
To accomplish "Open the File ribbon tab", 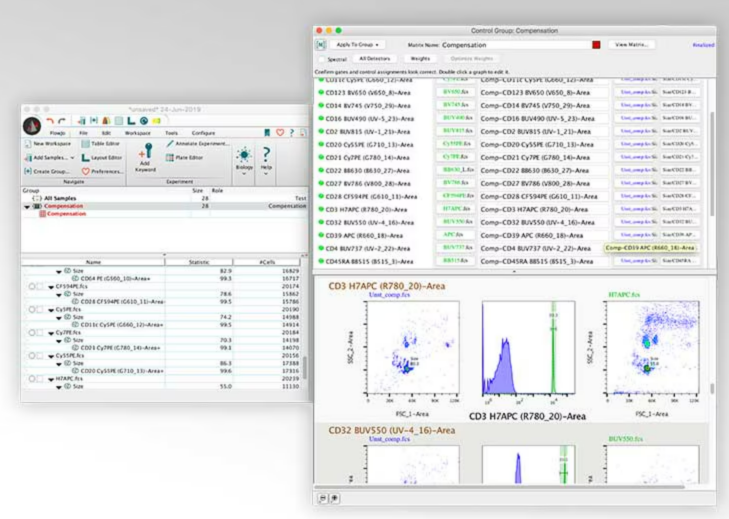I will [x=83, y=133].
